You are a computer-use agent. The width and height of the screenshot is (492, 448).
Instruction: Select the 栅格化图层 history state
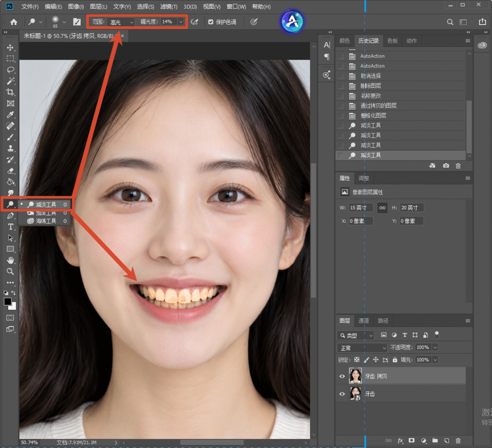tap(400, 116)
